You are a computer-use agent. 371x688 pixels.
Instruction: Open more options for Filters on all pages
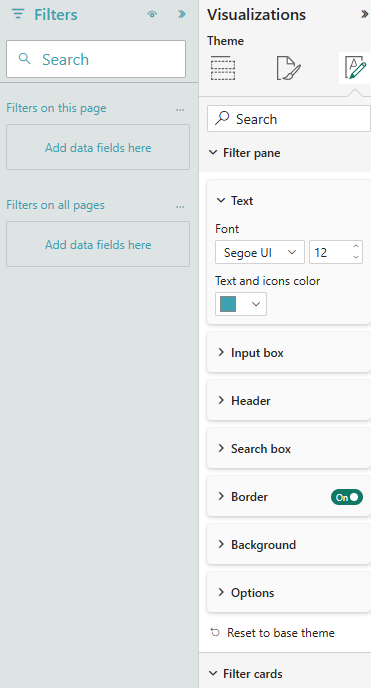(180, 206)
